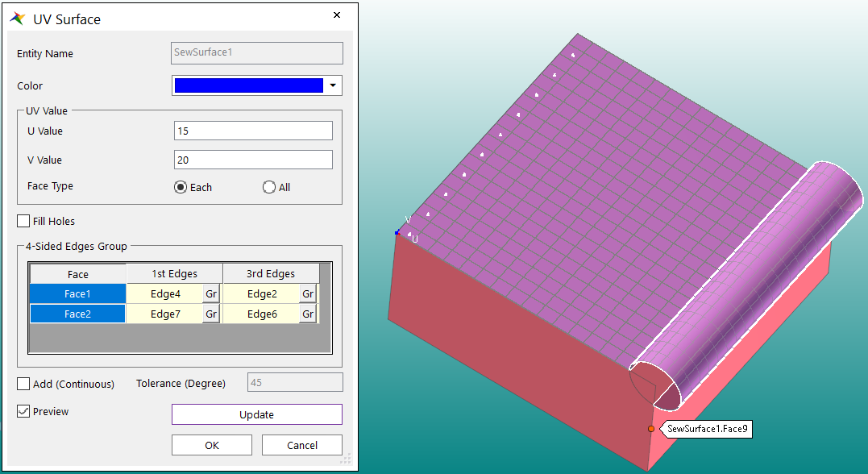868x474 pixels.
Task: Enable Add (Continuous) checkbox
Action: pyautogui.click(x=24, y=384)
